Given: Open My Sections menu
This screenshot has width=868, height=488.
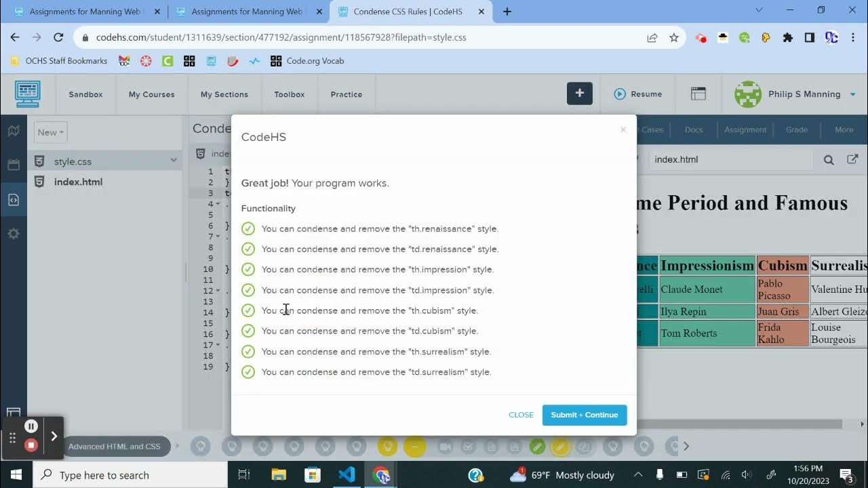Looking at the screenshot, I should tap(224, 94).
